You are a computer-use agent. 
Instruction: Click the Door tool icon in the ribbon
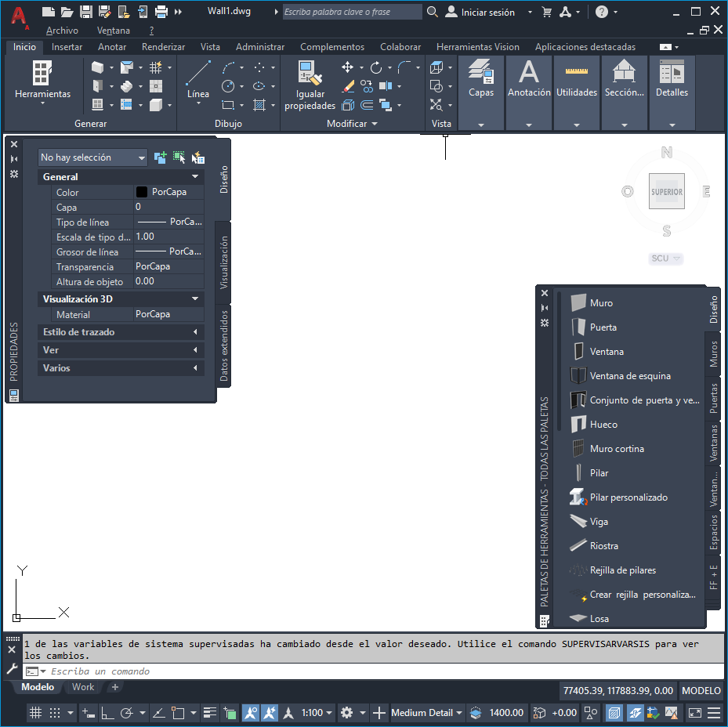tap(97, 86)
